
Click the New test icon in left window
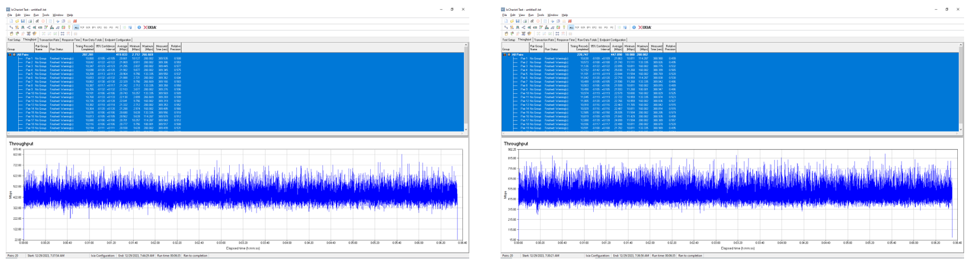pyautogui.click(x=11, y=21)
